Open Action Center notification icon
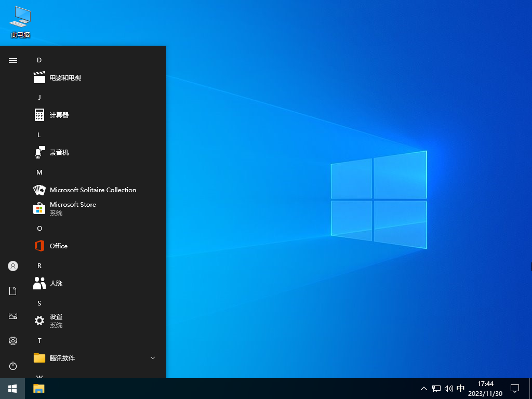 coord(514,388)
